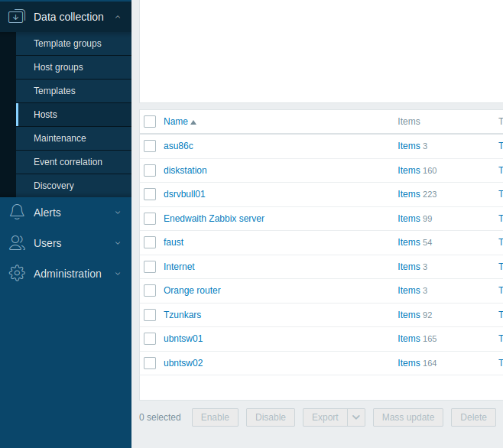
Task: Tick the Tzunkars host checkbox
Action: pyautogui.click(x=150, y=315)
